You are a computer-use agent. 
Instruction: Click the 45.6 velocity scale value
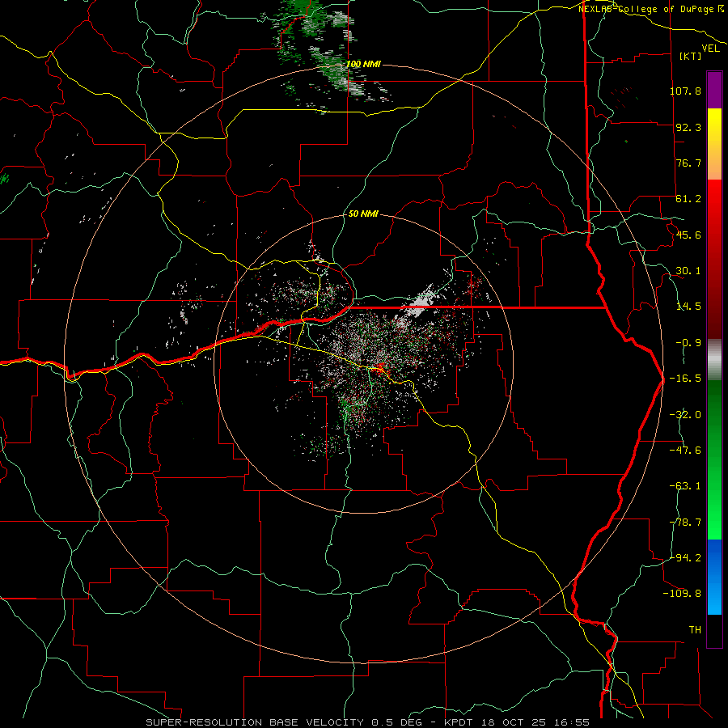(x=688, y=235)
